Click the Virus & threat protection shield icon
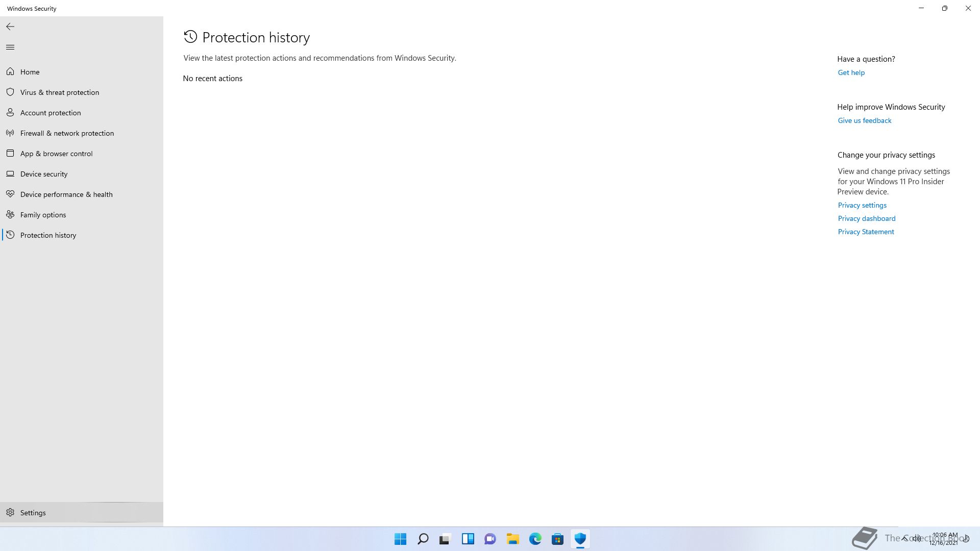The height and width of the screenshot is (551, 980). pos(10,92)
